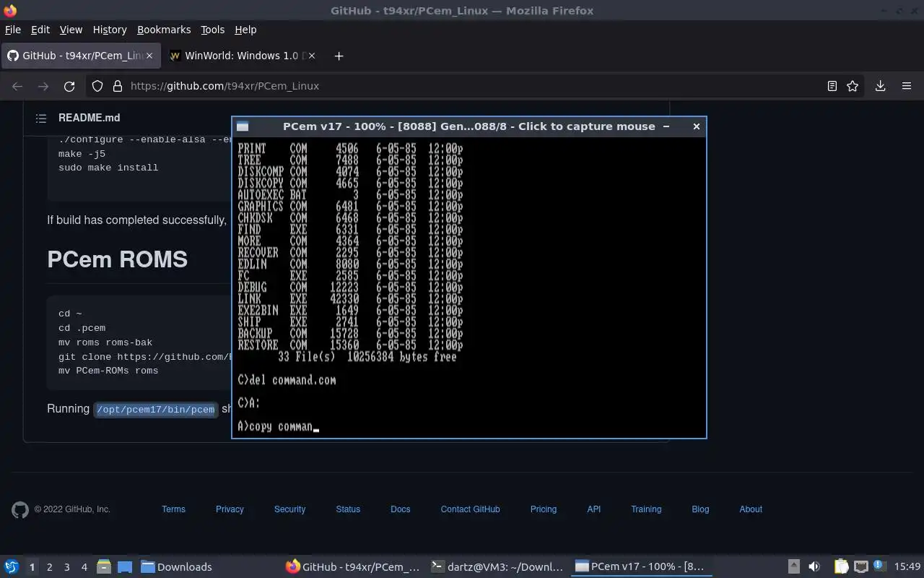Viewport: 924px width, 578px height.
Task: Open the About footer link
Action: pos(751,509)
